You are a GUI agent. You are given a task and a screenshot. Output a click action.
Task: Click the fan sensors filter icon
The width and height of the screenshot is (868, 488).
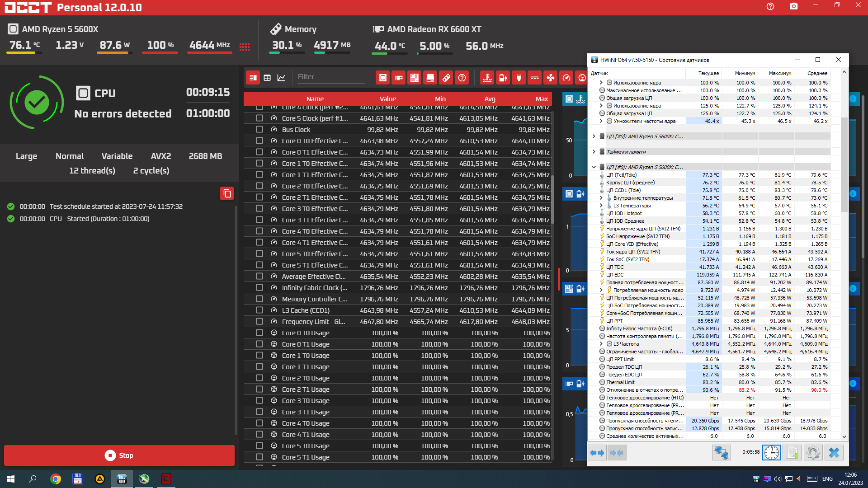pyautogui.click(x=550, y=78)
